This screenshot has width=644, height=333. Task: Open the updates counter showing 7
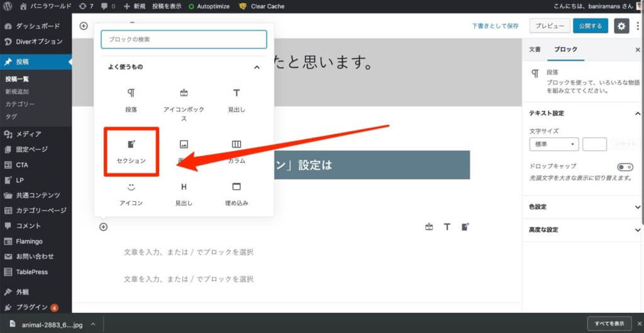tap(86, 6)
